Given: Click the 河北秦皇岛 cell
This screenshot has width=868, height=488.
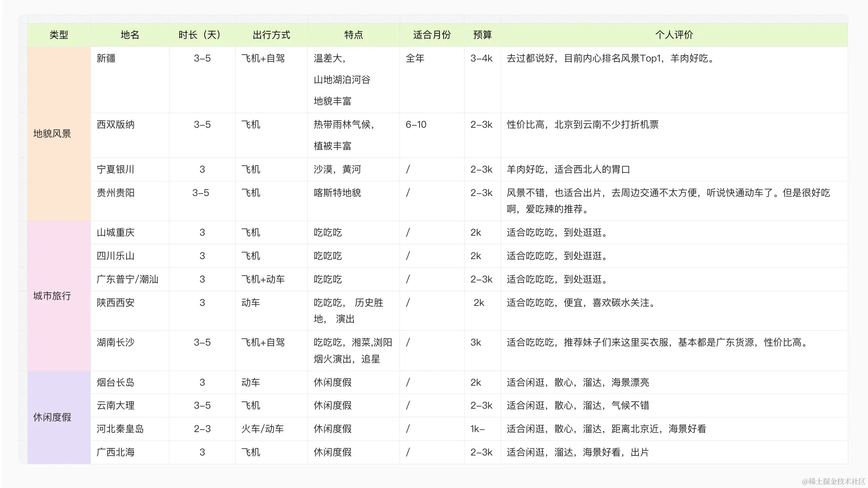Looking at the screenshot, I should coord(120,429).
